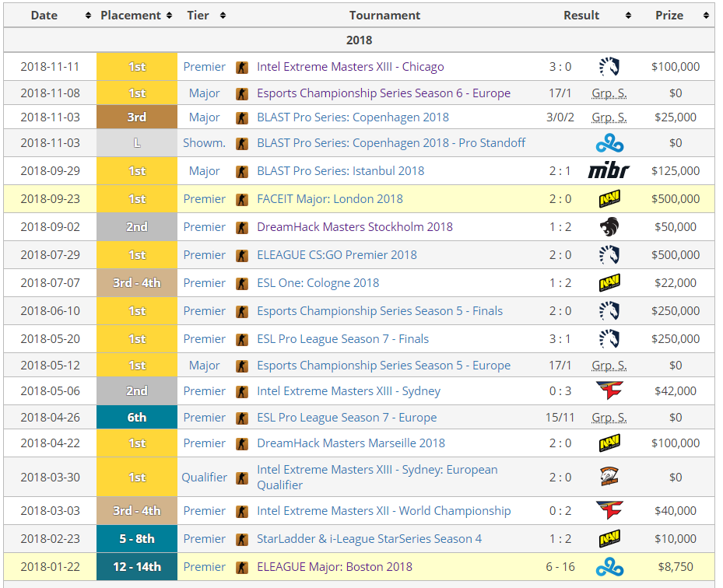Click Cloud9 logo in ELEAGUE Major Boston row

609,567
